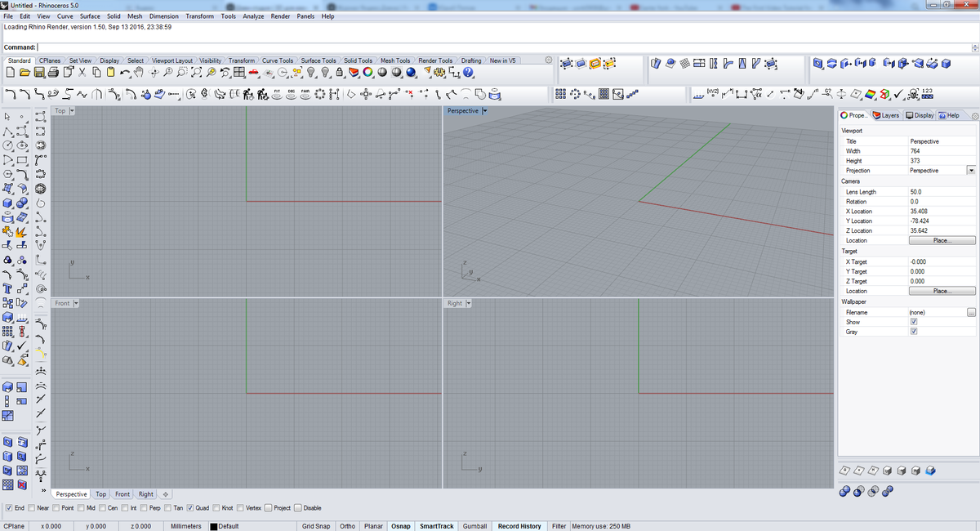Open Options via the gear icon
Image resolution: width=980 pixels, height=531 pixels.
point(439,74)
